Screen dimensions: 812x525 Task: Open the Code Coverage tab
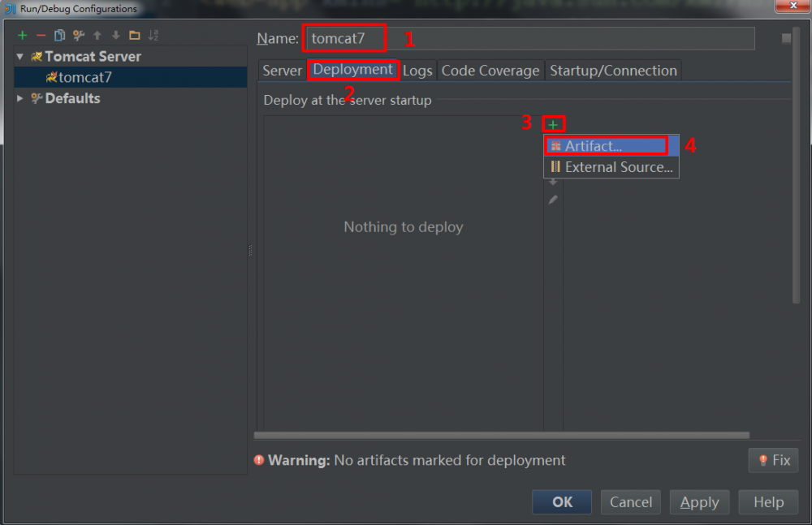pyautogui.click(x=490, y=71)
